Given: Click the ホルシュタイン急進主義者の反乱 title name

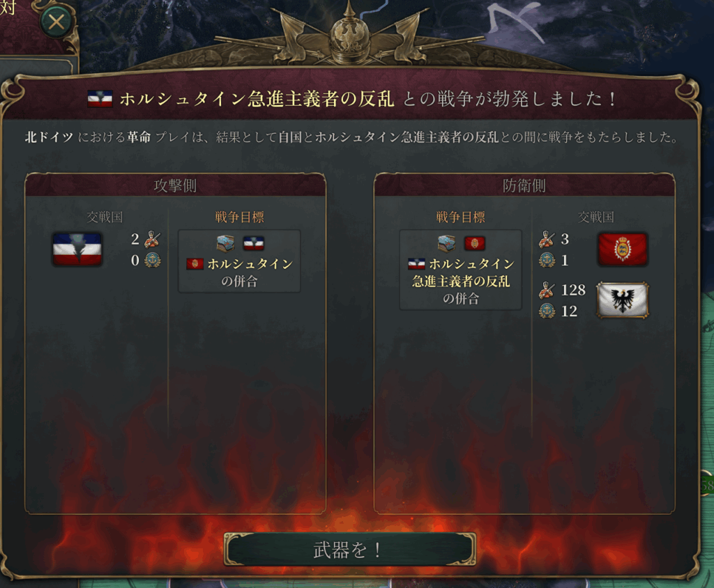Looking at the screenshot, I should click(x=257, y=99).
